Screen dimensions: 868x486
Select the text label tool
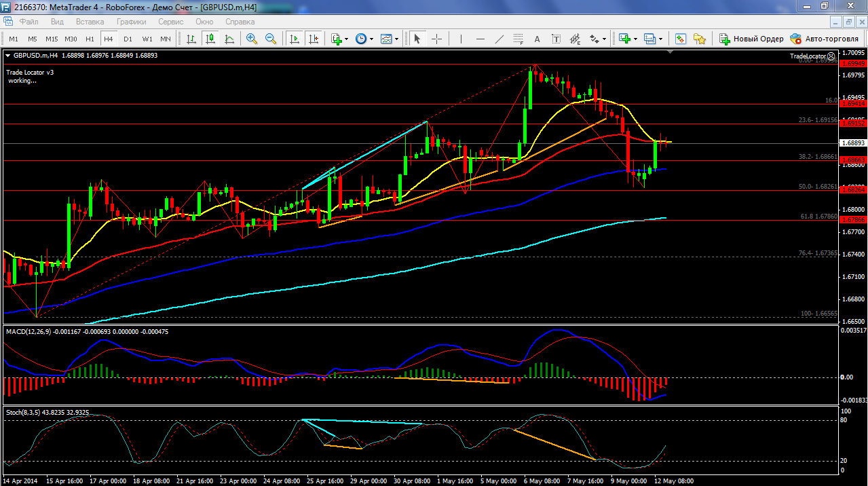coord(556,39)
